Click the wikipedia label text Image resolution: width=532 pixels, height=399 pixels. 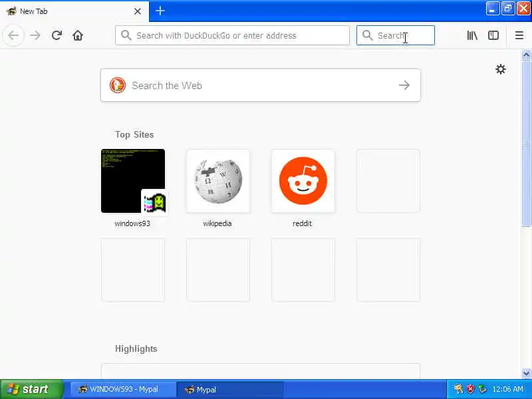click(x=217, y=223)
